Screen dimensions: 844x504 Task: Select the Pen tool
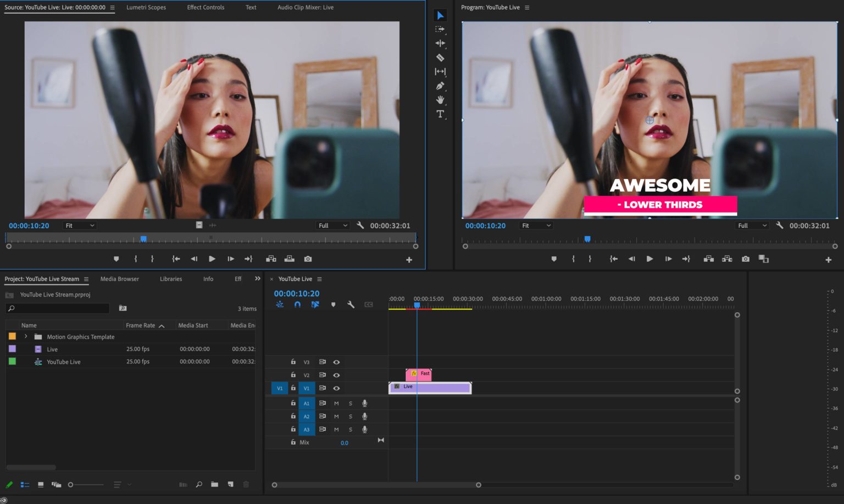[440, 86]
